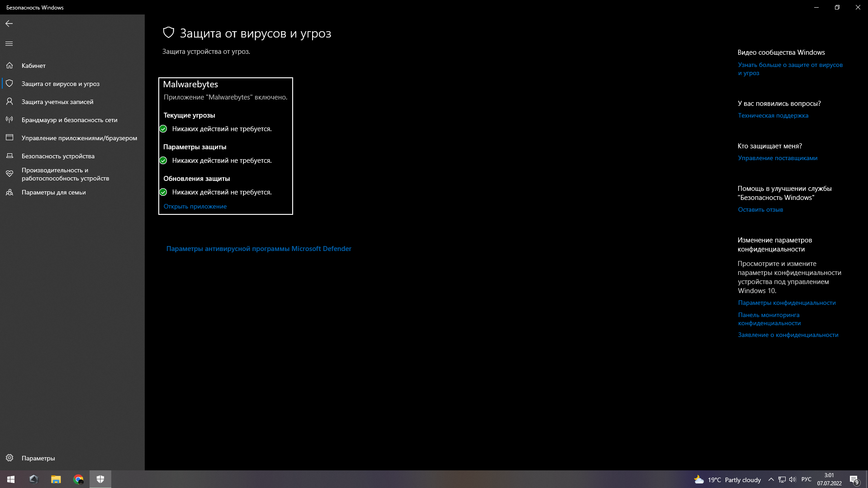Image resolution: width=868 pixels, height=488 pixels.
Task: Open app and browser control icon
Action: (x=9, y=138)
